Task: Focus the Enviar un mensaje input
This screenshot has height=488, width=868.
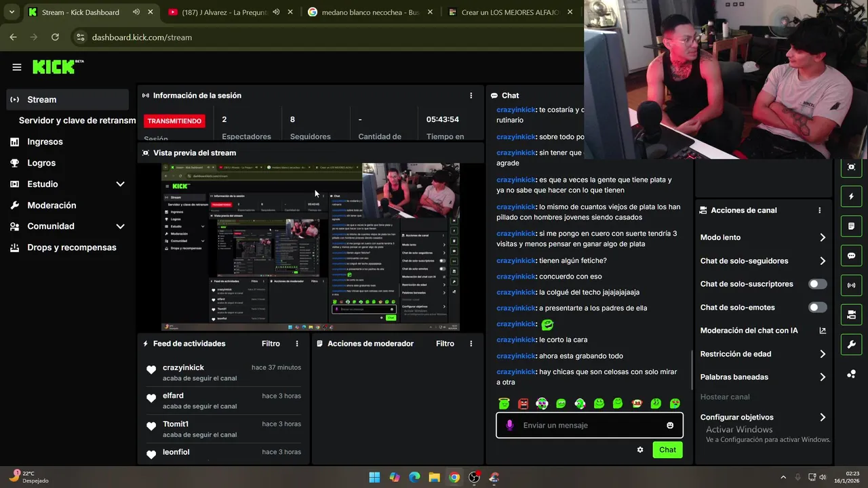Action: tap(590, 425)
